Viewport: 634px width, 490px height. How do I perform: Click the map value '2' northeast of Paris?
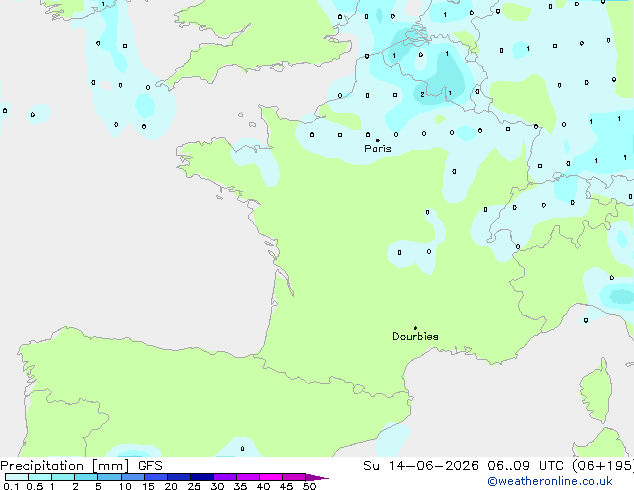click(422, 94)
